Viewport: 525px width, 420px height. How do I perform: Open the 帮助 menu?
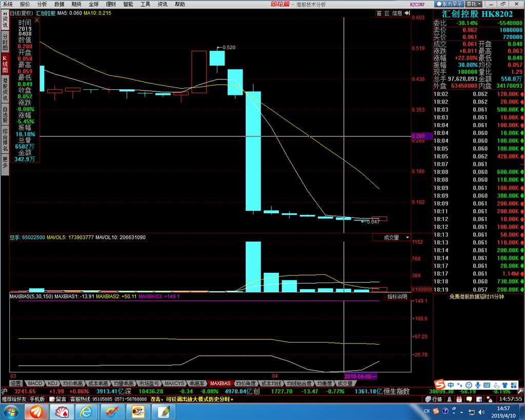tap(180, 4)
